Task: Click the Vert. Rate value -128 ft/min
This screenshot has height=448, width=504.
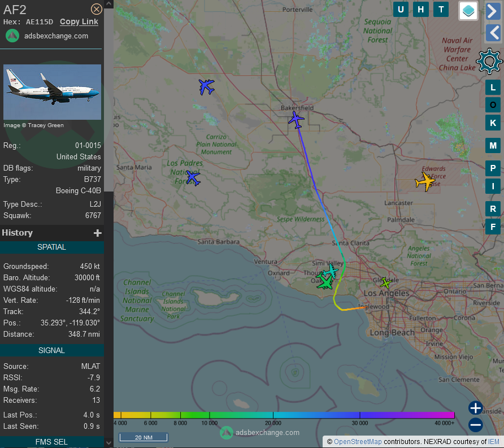Action: point(82,300)
